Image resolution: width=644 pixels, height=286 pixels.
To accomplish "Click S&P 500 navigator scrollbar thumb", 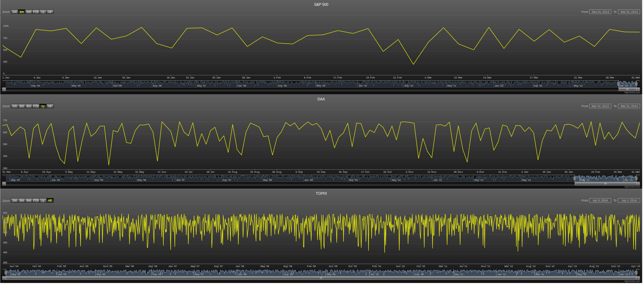I will pos(627,89).
